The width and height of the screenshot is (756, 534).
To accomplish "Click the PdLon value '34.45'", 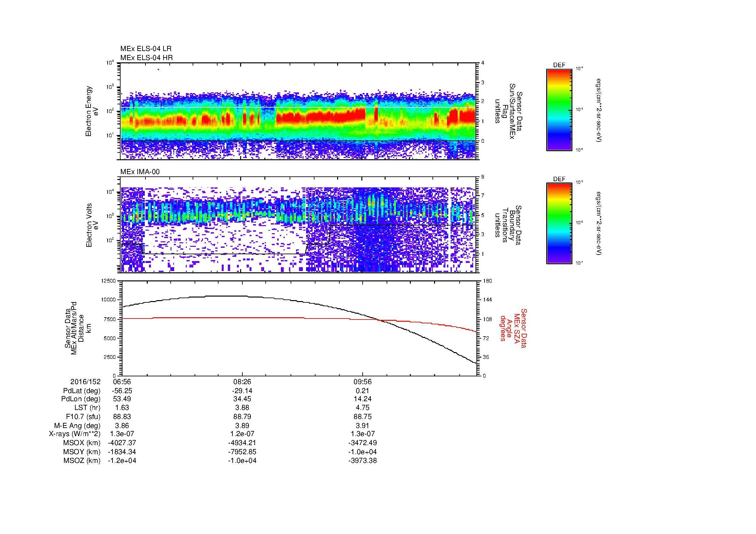I will pos(242,399).
